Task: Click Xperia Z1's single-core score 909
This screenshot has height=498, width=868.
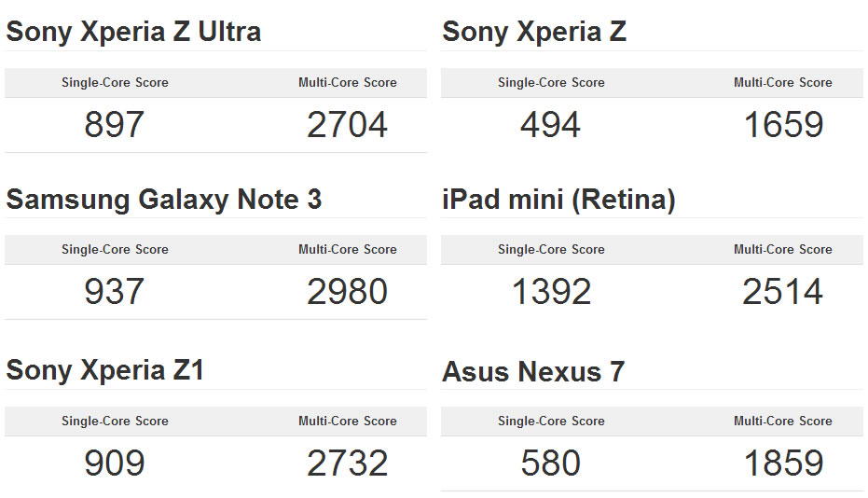Action: [115, 463]
